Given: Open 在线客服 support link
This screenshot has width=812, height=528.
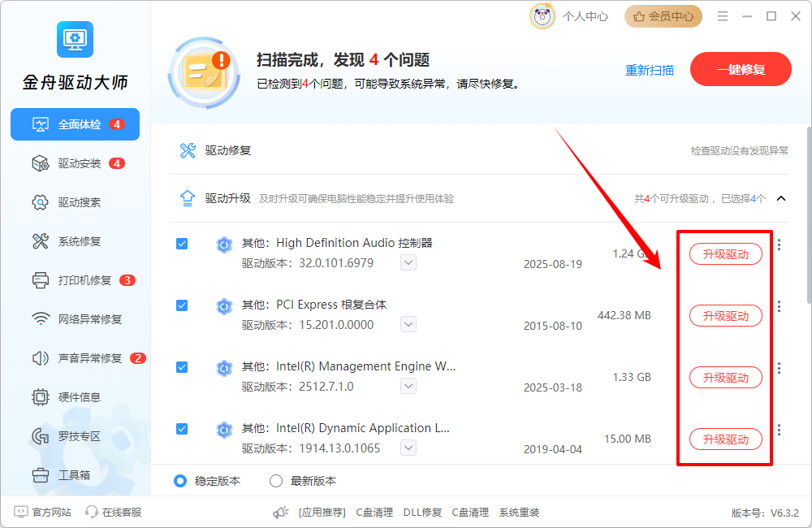Looking at the screenshot, I should (x=114, y=512).
